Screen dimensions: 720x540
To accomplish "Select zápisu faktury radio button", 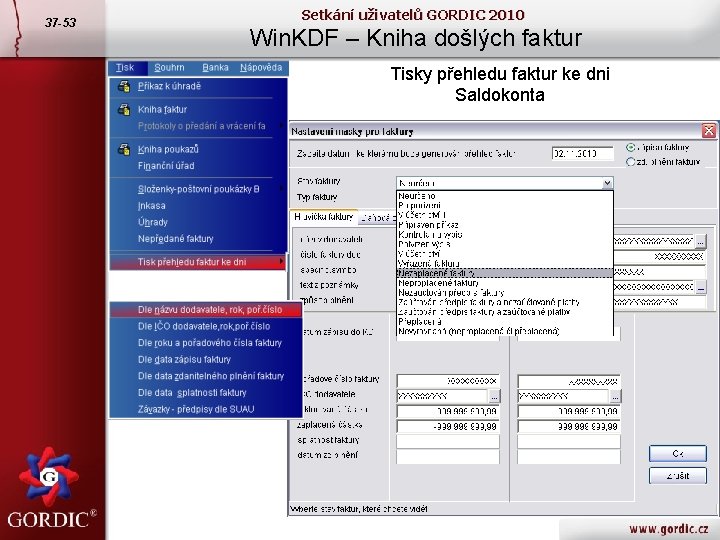I will click(x=631, y=147).
